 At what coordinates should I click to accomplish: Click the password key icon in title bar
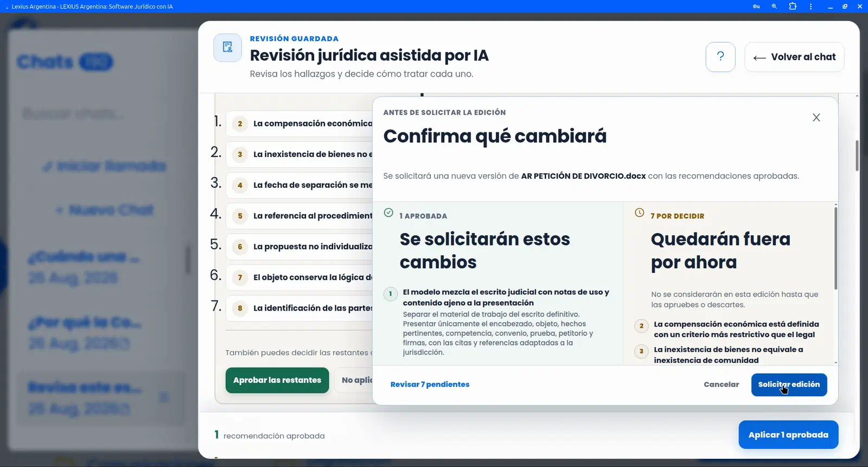click(756, 7)
